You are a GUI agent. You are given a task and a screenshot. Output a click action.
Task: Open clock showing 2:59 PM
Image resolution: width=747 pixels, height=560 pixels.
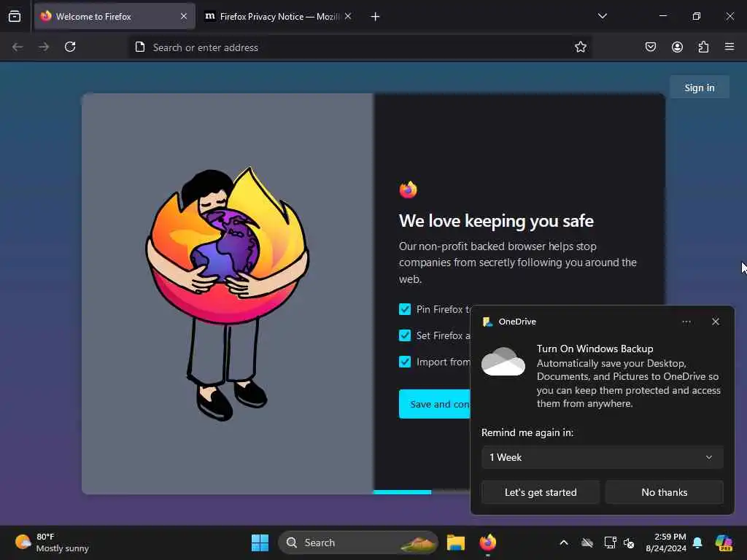[666, 542]
